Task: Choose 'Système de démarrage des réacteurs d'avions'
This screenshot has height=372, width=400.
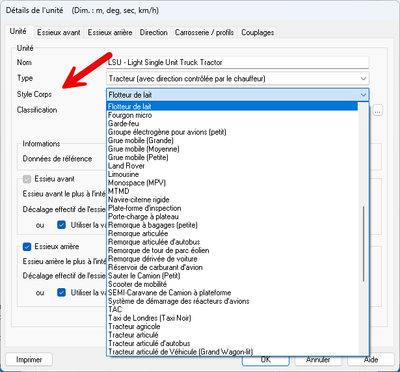Action: 232,301
